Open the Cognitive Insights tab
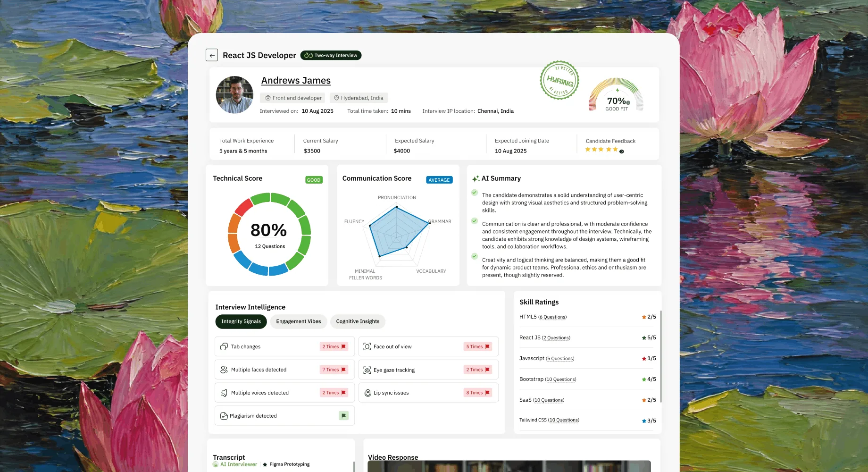 tap(358, 321)
